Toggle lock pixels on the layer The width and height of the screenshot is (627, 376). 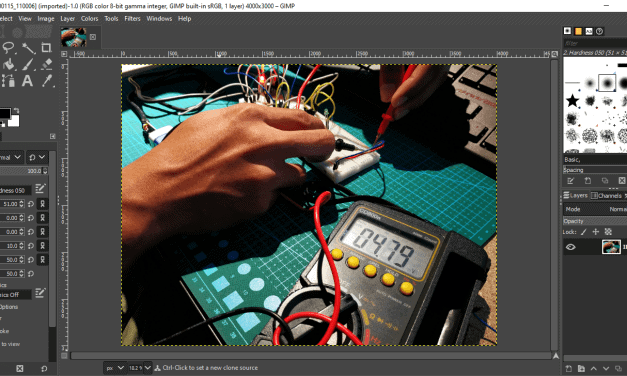583,232
